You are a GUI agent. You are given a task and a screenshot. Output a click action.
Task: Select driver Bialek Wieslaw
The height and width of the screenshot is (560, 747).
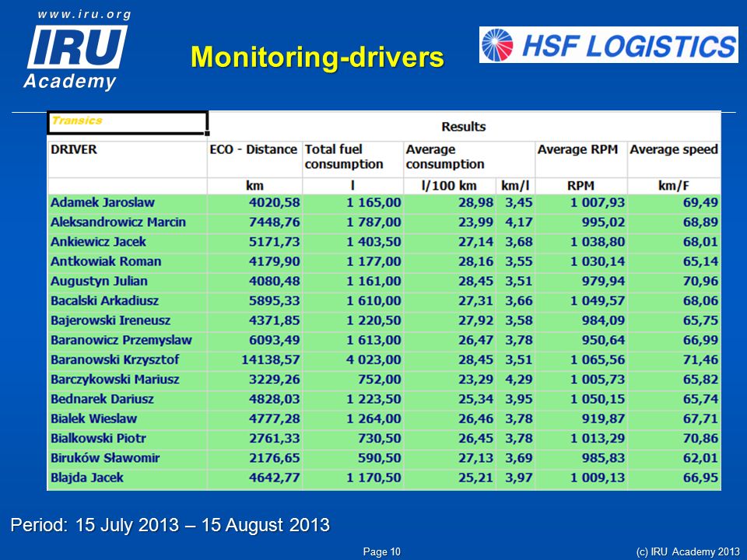94,418
